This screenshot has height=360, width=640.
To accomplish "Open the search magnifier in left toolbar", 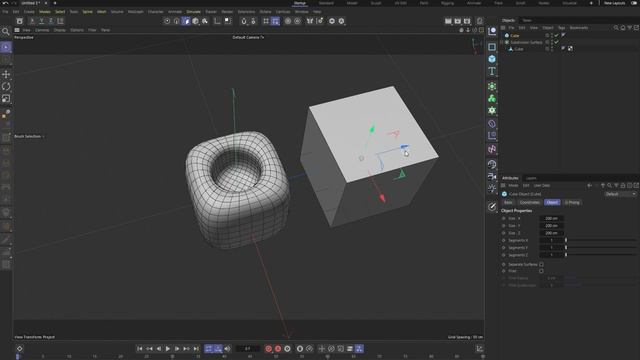I will 5,31.
